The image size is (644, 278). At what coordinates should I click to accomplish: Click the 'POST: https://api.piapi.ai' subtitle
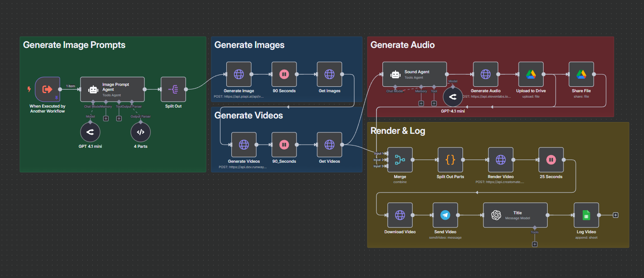pyautogui.click(x=239, y=97)
